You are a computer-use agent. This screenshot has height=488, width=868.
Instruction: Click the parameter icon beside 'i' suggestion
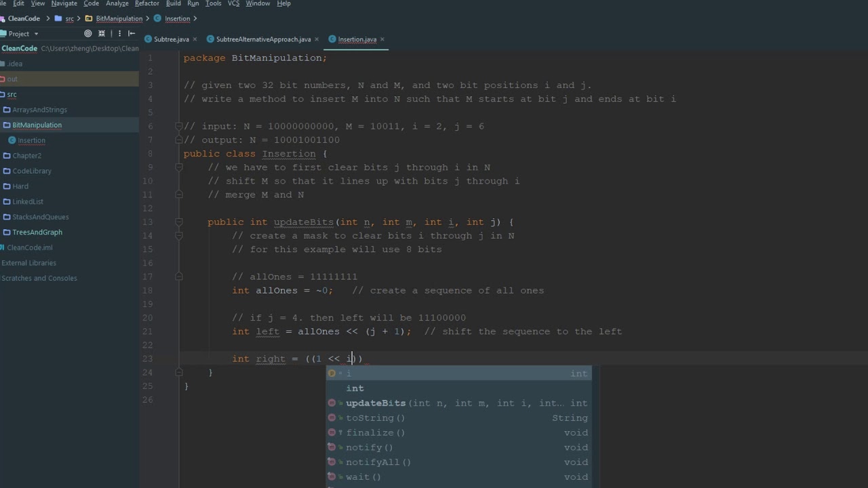[x=332, y=373]
